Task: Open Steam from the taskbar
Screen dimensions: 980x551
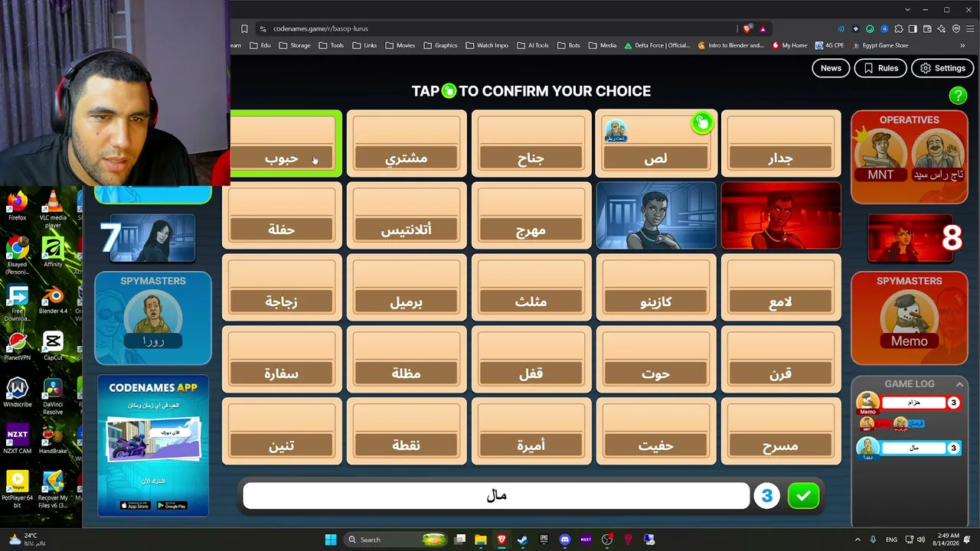Action: 522,540
